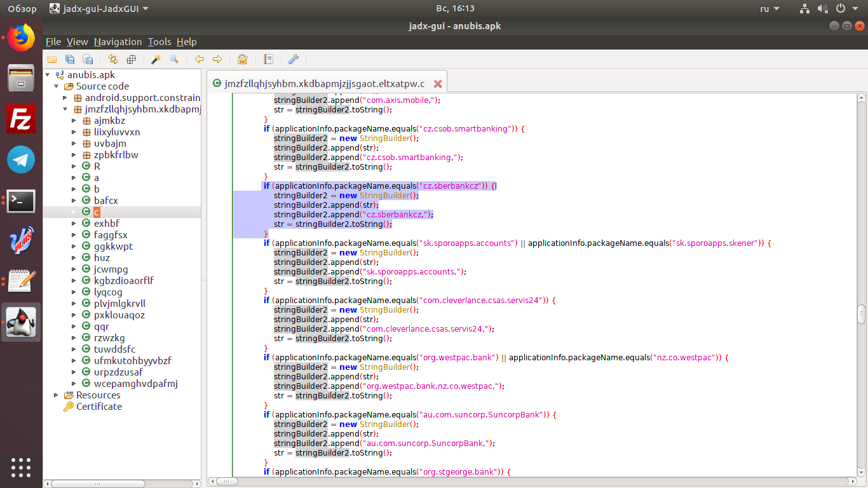868x488 pixels.
Task: Click the Open file folder icon
Action: point(52,59)
